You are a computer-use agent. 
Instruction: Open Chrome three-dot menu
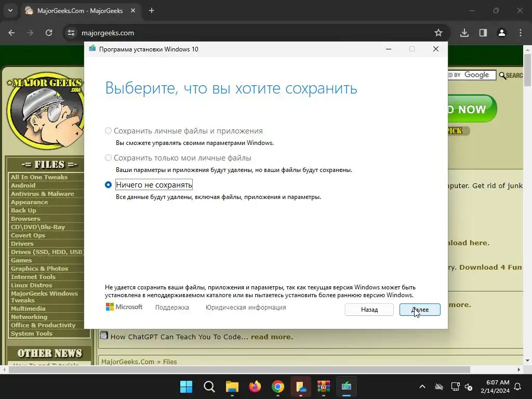(521, 33)
